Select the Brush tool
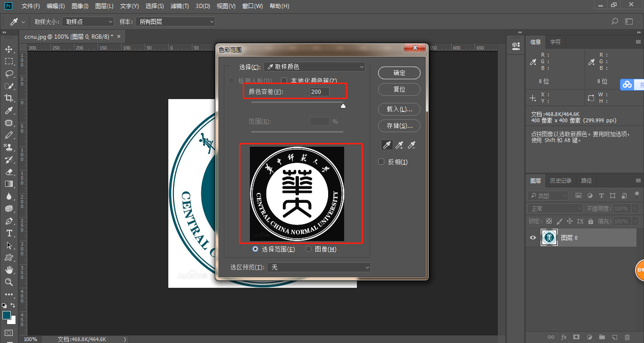The height and width of the screenshot is (343, 644). tap(9, 135)
